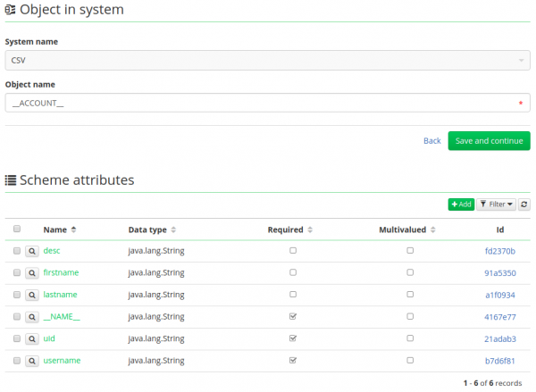The height and width of the screenshot is (392, 536).
Task: Open Id link a1f0934
Action: click(499, 295)
